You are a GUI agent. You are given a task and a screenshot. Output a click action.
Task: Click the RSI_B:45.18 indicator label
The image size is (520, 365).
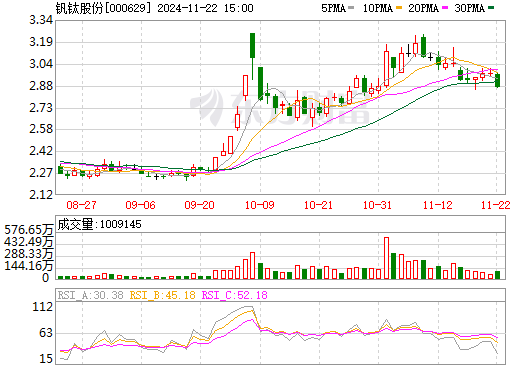click(162, 295)
